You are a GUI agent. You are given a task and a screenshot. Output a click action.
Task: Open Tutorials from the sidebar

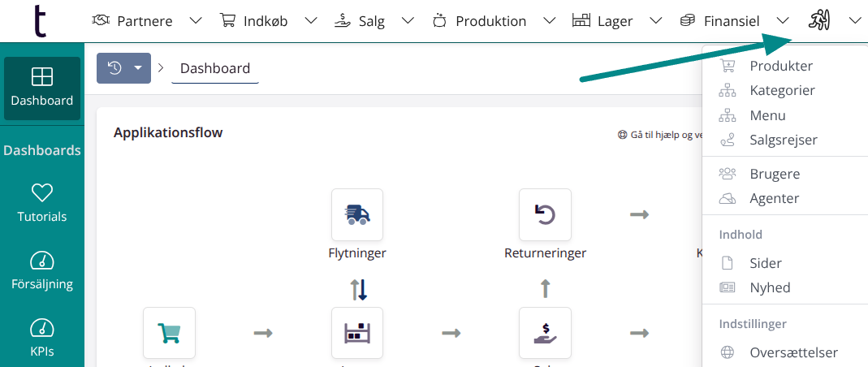42,203
